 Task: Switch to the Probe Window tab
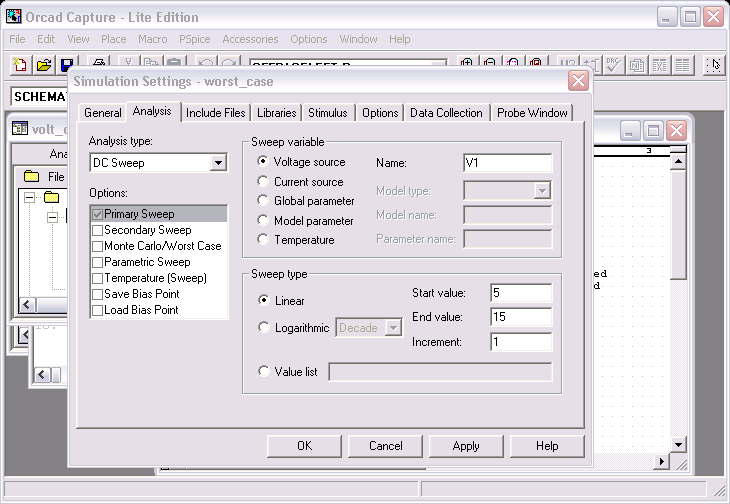pos(532,113)
